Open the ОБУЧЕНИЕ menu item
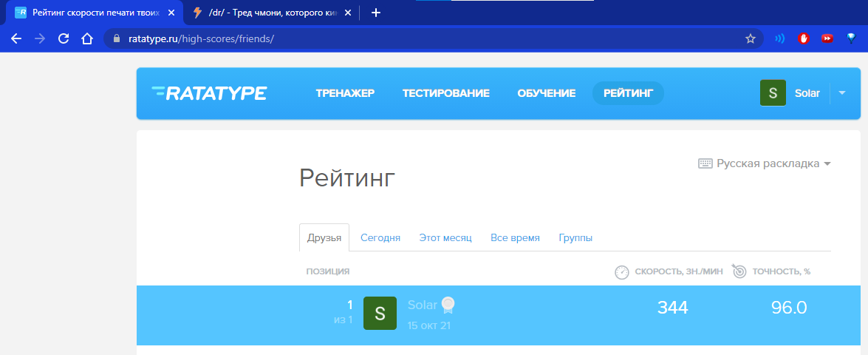The image size is (868, 355). pos(547,93)
